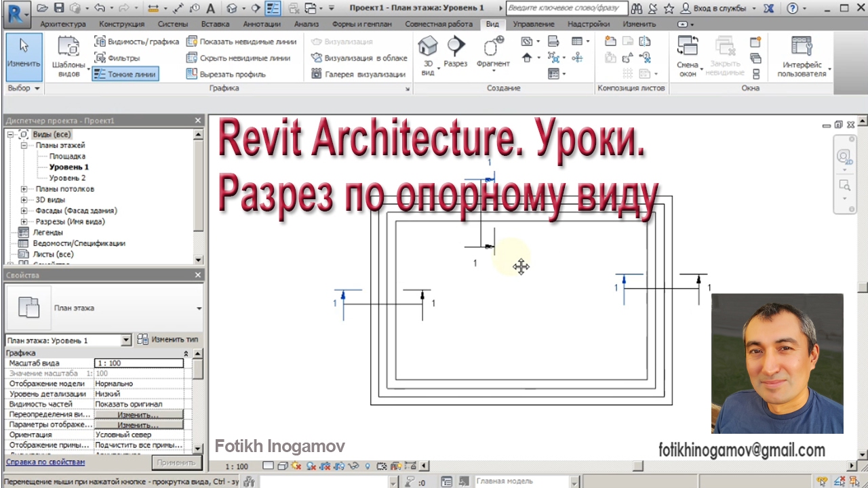Switch to Архитектура ribbon tab
The width and height of the screenshot is (868, 488).
pos(62,24)
